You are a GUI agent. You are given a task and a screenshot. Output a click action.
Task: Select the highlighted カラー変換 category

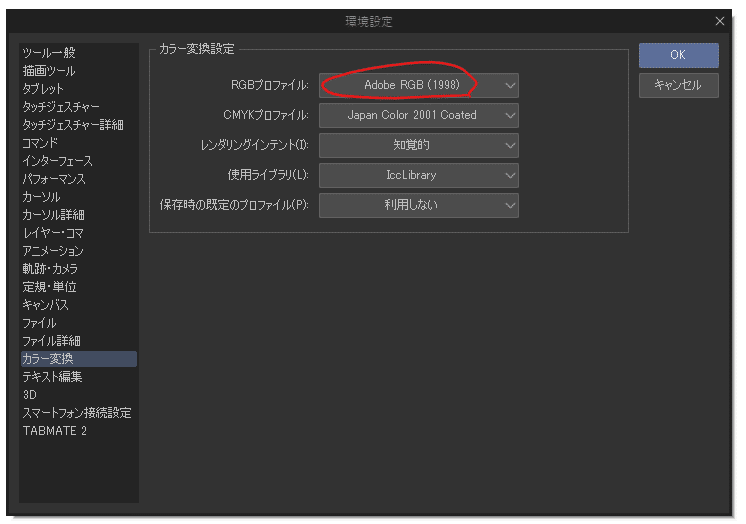coord(79,359)
